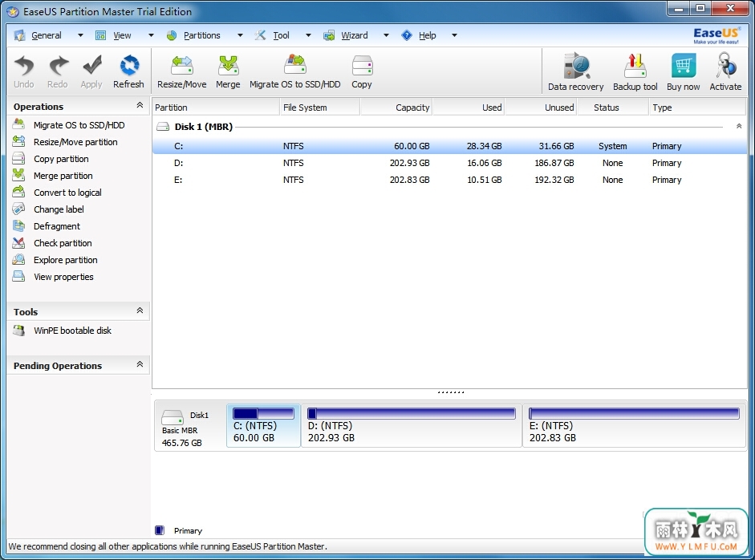Select the C: (NTFS) 60.00 GB disk block

[263, 426]
